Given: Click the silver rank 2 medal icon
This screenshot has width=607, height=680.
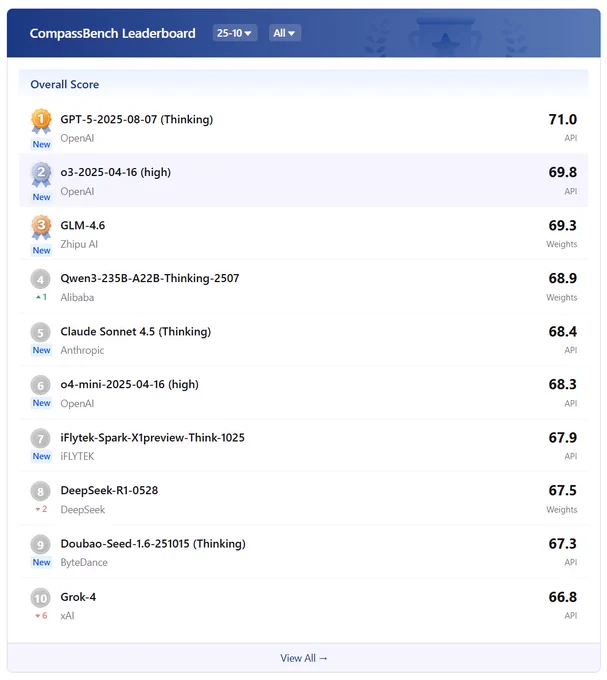Looking at the screenshot, I should pyautogui.click(x=41, y=174).
